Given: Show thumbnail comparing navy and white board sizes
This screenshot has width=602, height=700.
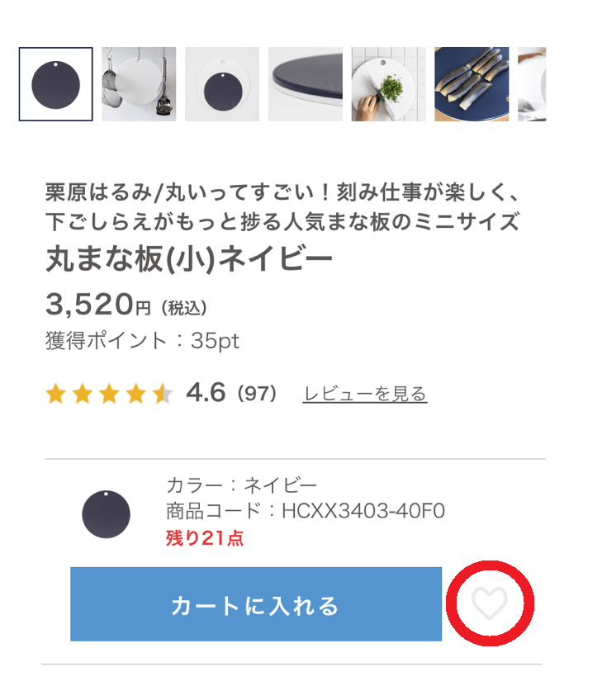Looking at the screenshot, I should coord(222,84).
